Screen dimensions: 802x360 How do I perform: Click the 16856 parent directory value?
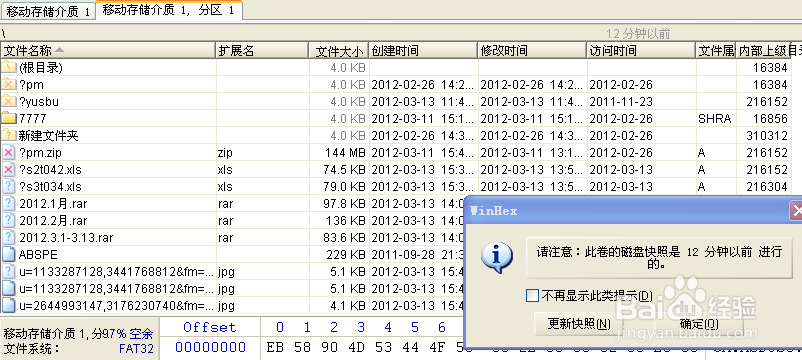(x=770, y=118)
